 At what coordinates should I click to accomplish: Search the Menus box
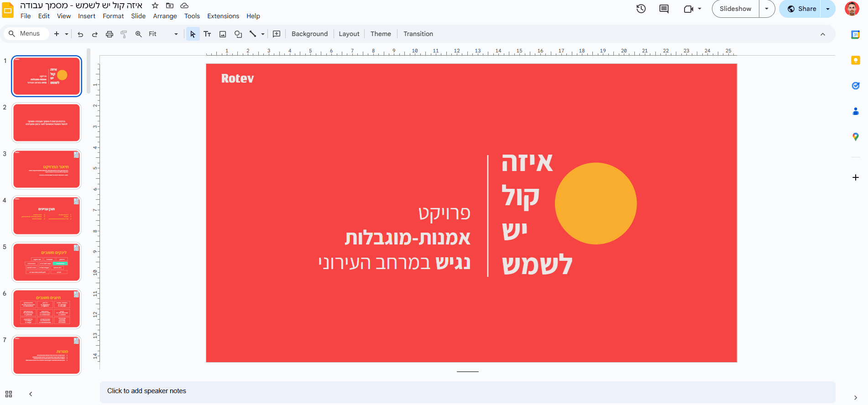point(26,34)
